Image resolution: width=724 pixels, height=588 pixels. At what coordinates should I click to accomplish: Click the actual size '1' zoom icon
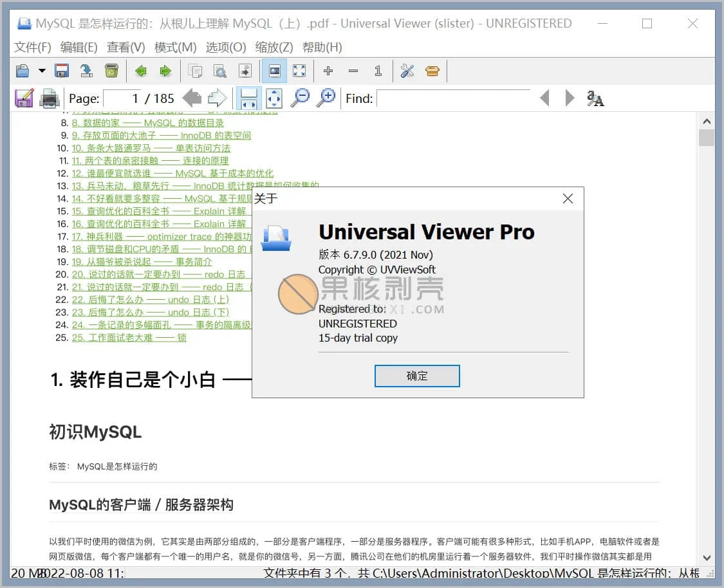[378, 71]
